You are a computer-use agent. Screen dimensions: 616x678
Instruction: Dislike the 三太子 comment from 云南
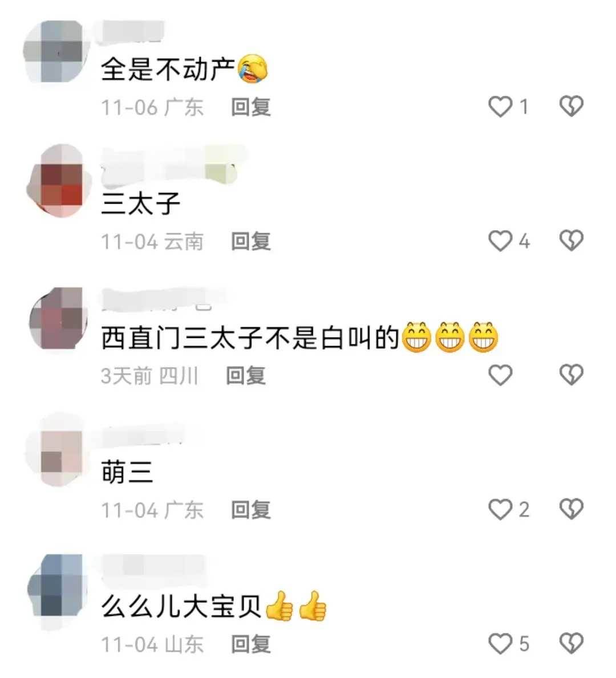pyautogui.click(x=572, y=241)
